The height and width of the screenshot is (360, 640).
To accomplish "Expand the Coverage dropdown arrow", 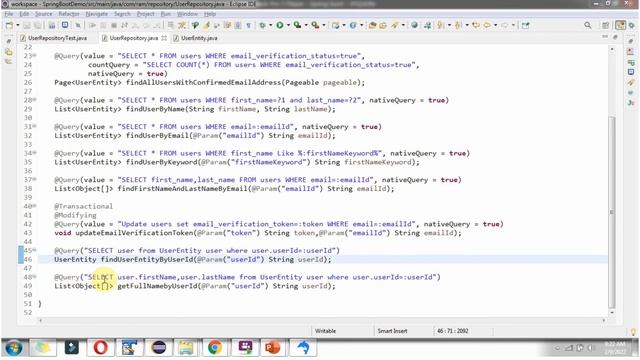I will point(306,25).
